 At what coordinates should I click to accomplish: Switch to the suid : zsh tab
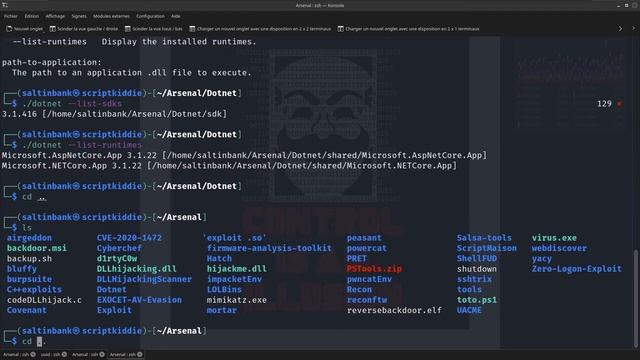point(51,354)
